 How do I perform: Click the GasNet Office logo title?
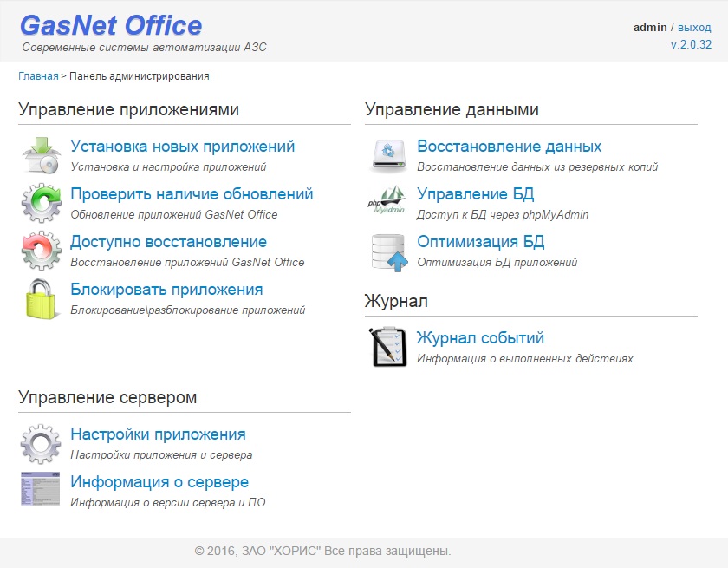[x=111, y=25]
